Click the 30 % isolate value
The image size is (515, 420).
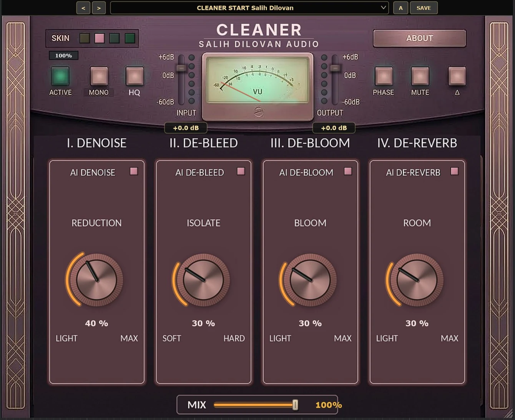coord(203,323)
